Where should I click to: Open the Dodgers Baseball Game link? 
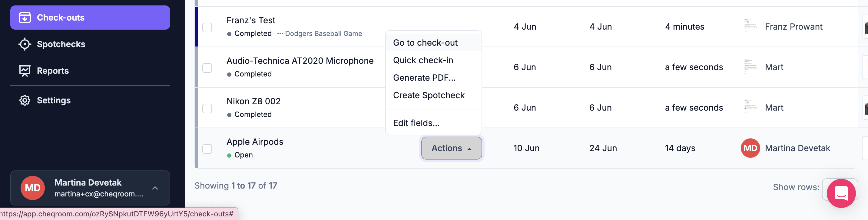click(x=323, y=34)
